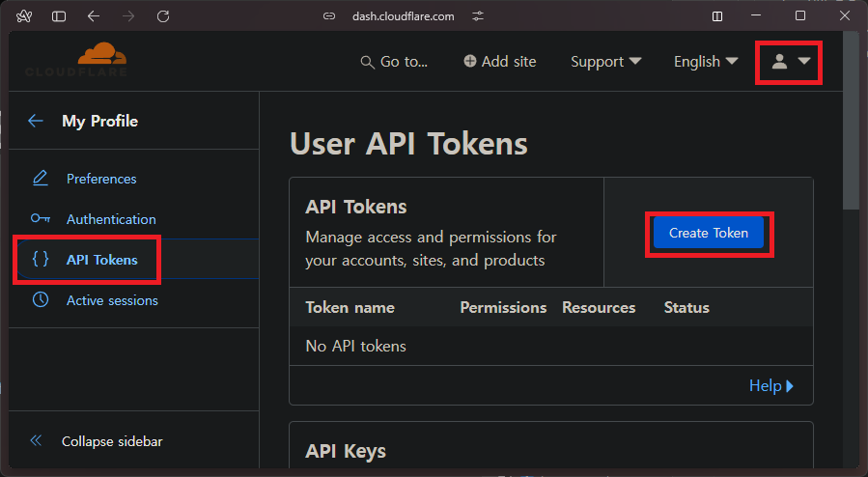Open the Go to... search
This screenshot has height=477, width=868.
[394, 62]
